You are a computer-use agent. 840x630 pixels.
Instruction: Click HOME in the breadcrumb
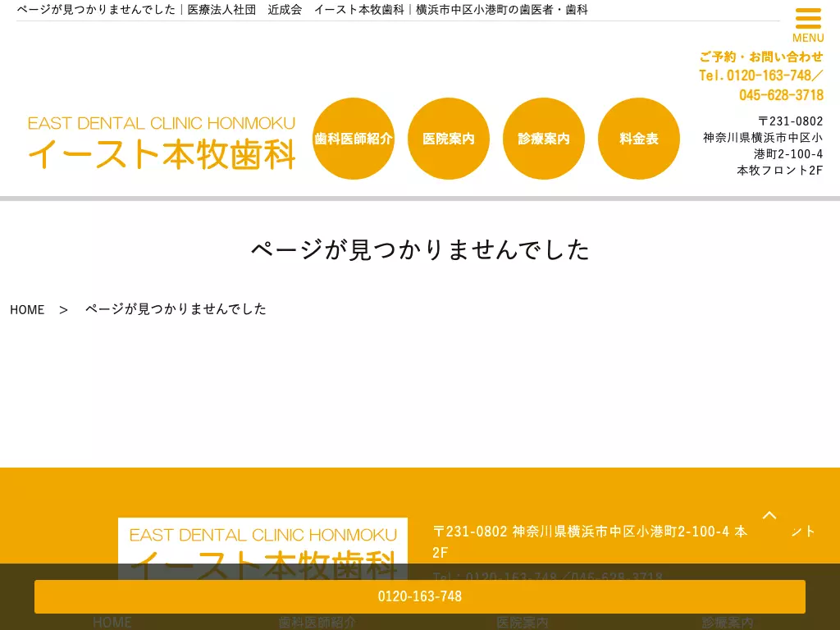[x=27, y=309]
